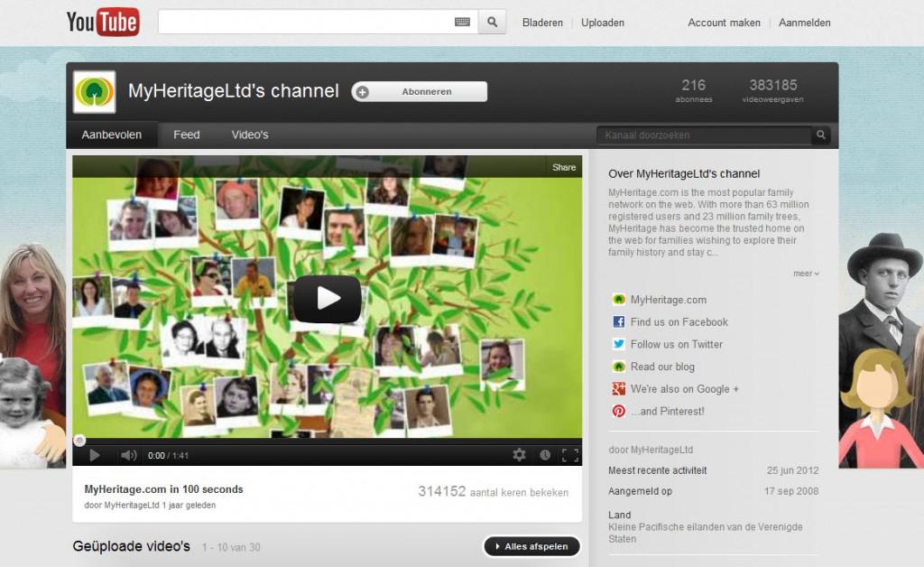Click the Kanaal doorzoeken search field
The height and width of the screenshot is (567, 924).
coord(704,135)
